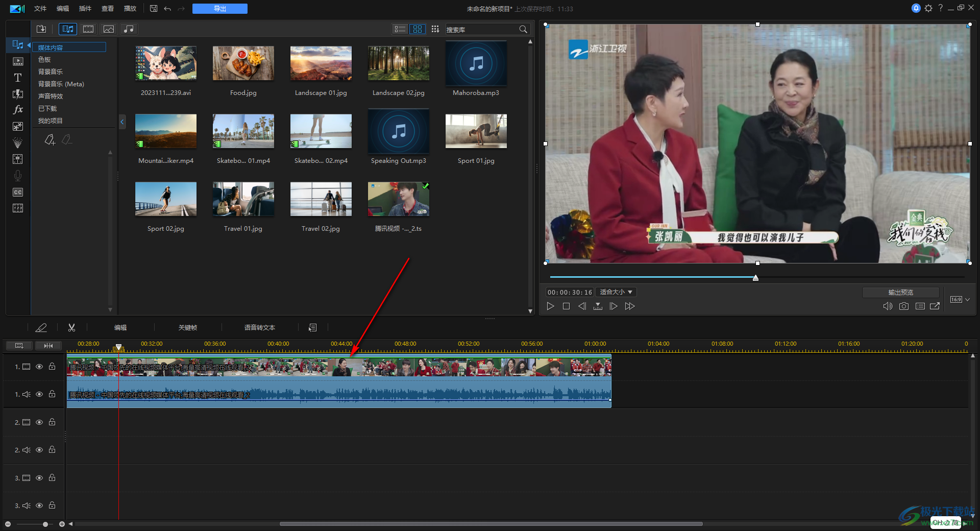
Task: Undo the last action
Action: (167, 9)
